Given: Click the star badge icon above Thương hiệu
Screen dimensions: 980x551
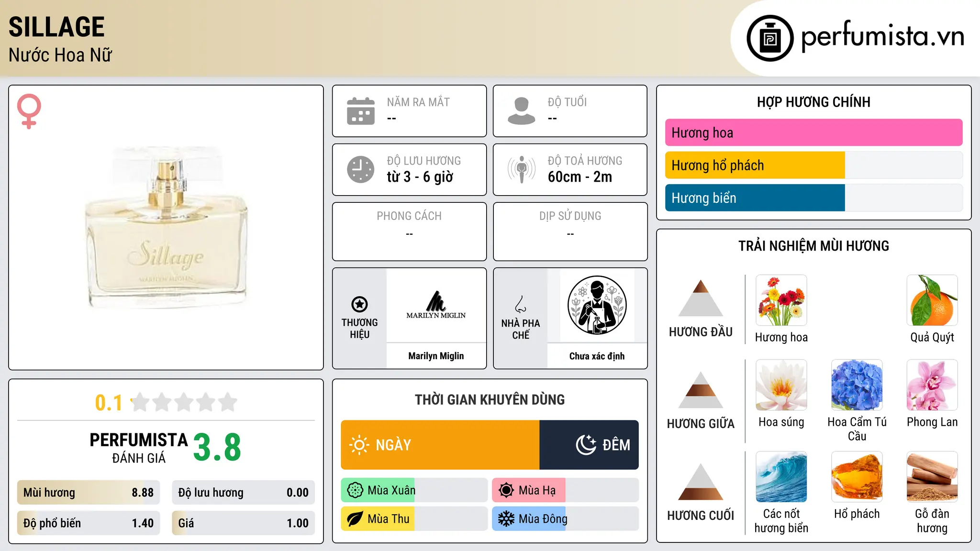Looking at the screenshot, I should (x=359, y=304).
